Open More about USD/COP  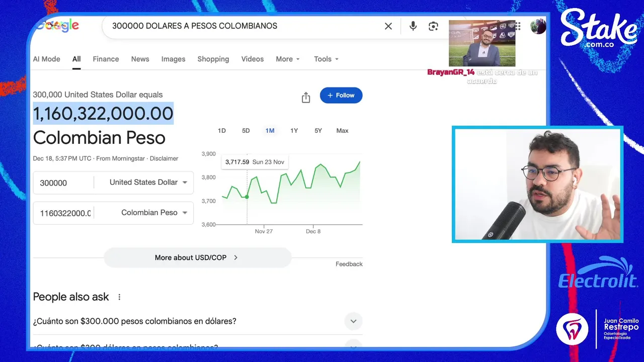coord(197,257)
